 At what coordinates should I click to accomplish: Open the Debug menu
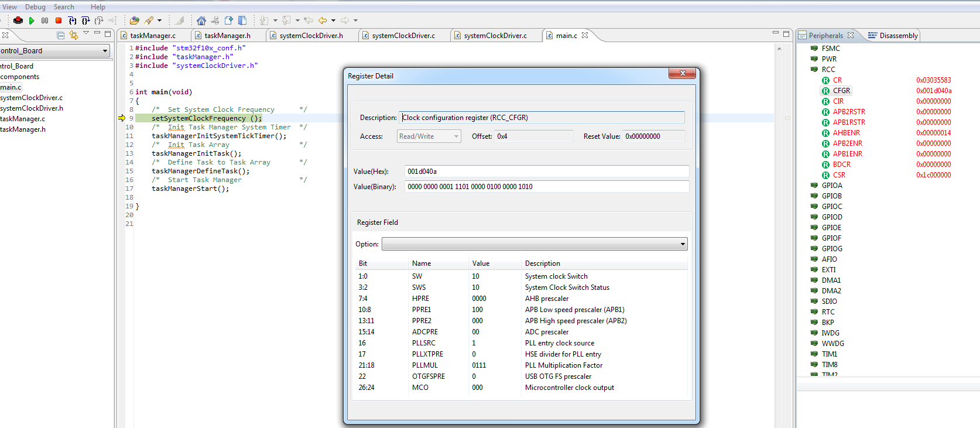click(x=35, y=7)
